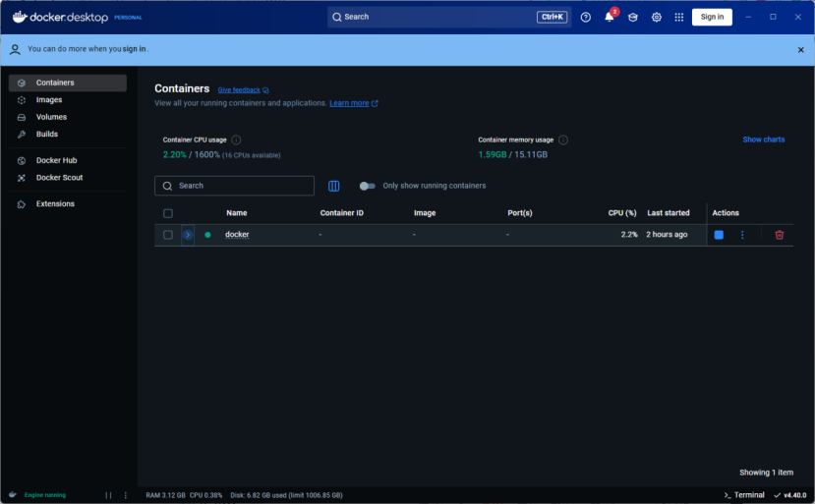Open the Builds sidebar section
This screenshot has height=504, width=815.
click(68, 134)
